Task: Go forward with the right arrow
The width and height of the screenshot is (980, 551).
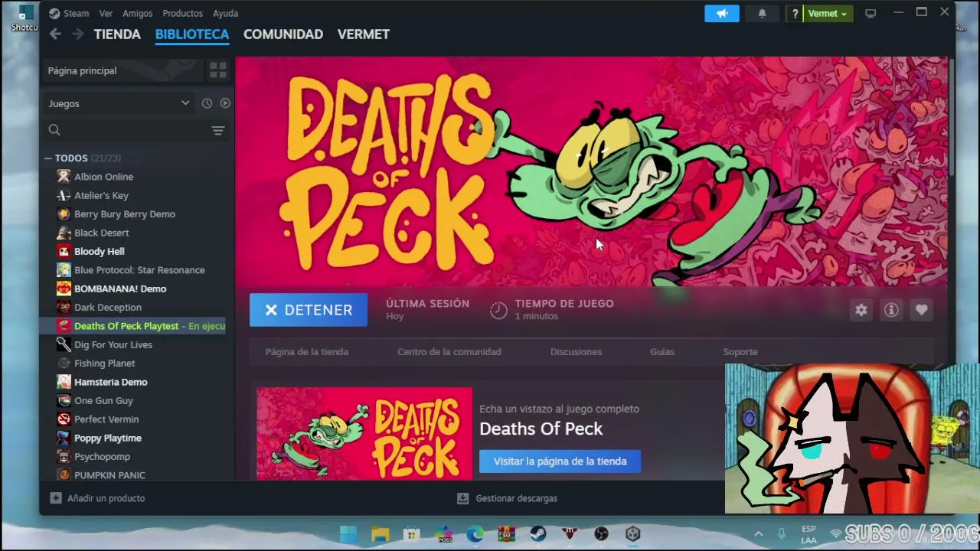Action: click(77, 34)
